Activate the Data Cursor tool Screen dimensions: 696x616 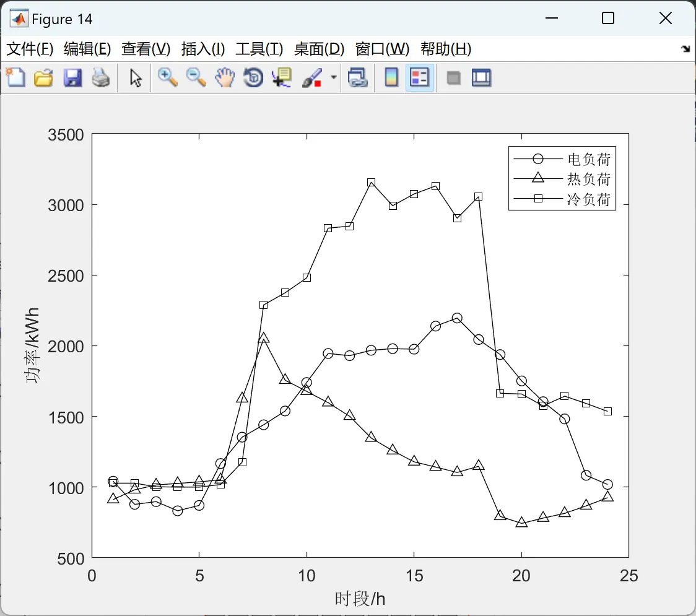[282, 77]
